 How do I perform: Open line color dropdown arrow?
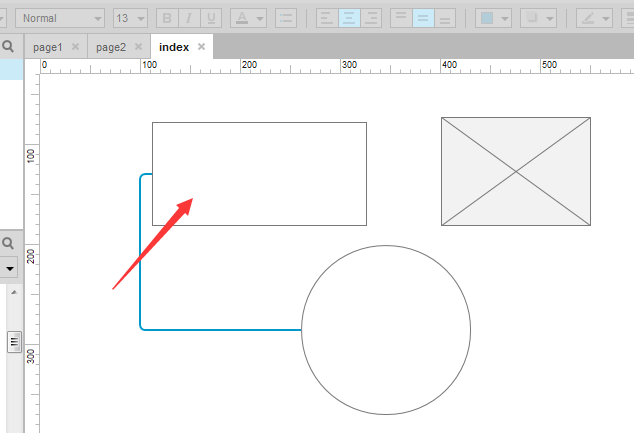tap(606, 19)
